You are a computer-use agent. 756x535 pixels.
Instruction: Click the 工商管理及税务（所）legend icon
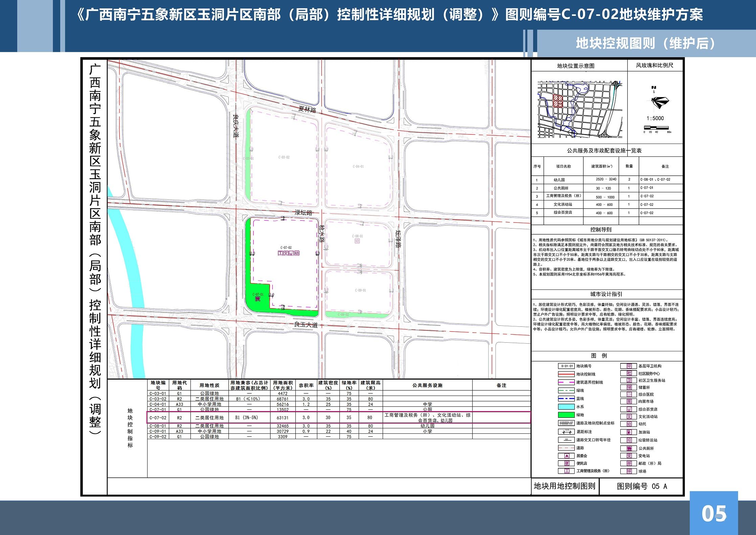pos(567,471)
